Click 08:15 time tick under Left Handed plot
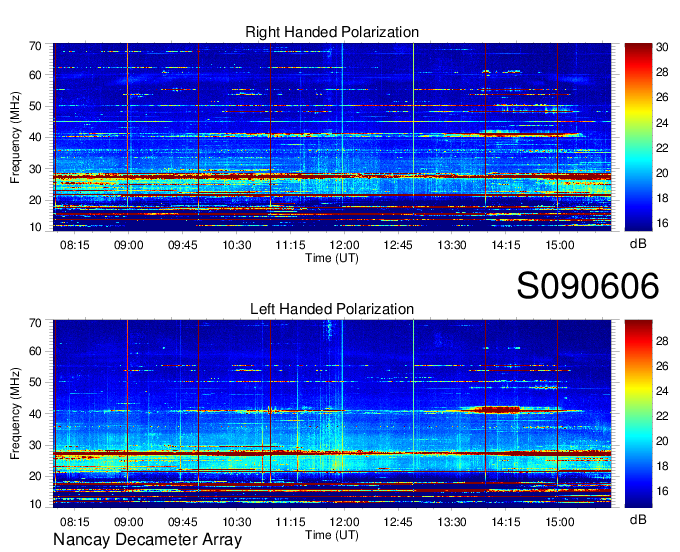The image size is (680, 552). (75, 522)
